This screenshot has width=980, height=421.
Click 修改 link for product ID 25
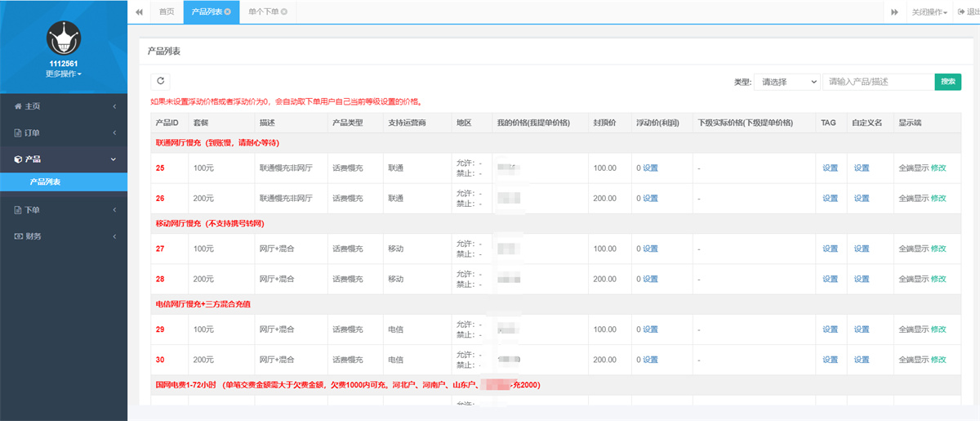pyautogui.click(x=938, y=168)
